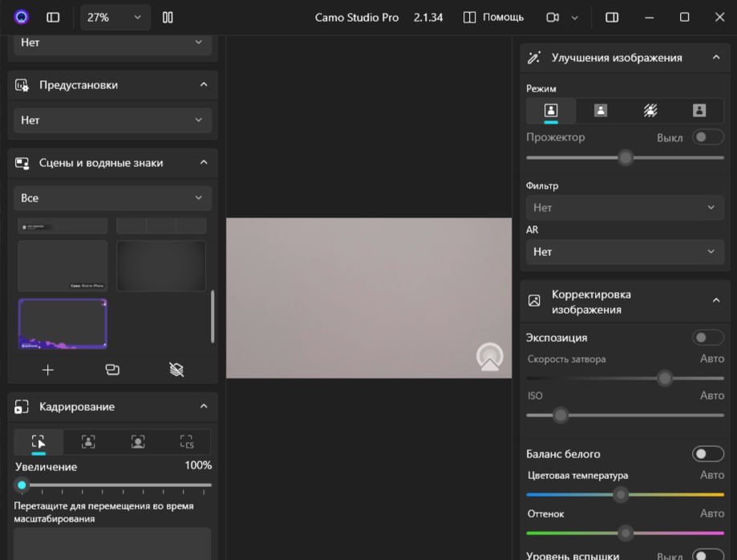Collapse the Сцены и водяные знаки section
737x560 pixels.
pyautogui.click(x=204, y=163)
